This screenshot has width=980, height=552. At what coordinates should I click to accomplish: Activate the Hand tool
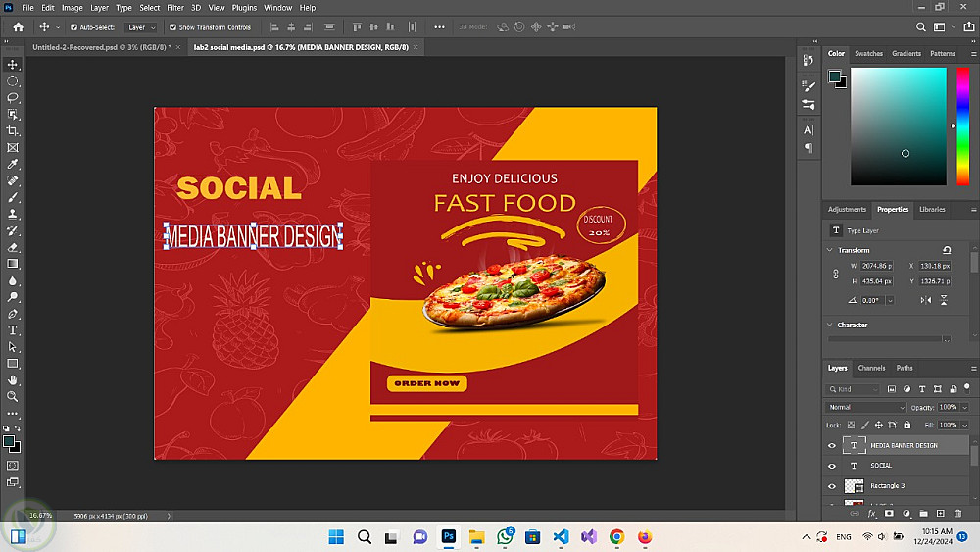pos(13,379)
